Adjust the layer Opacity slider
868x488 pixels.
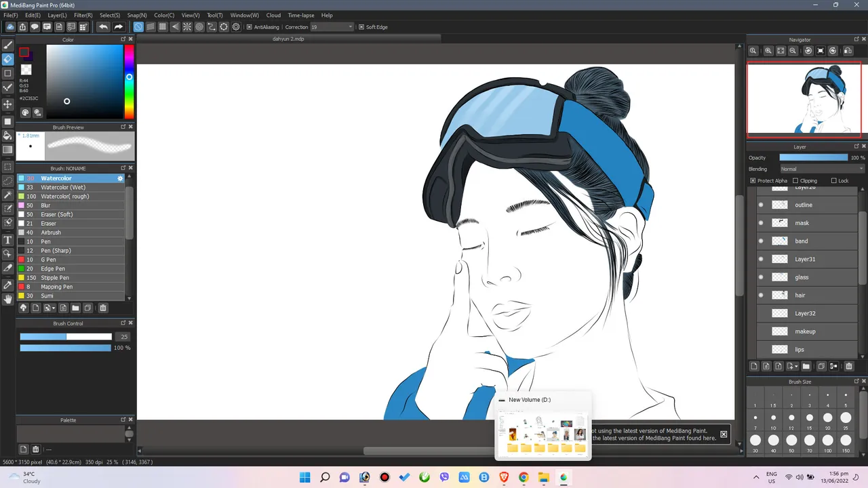click(813, 157)
